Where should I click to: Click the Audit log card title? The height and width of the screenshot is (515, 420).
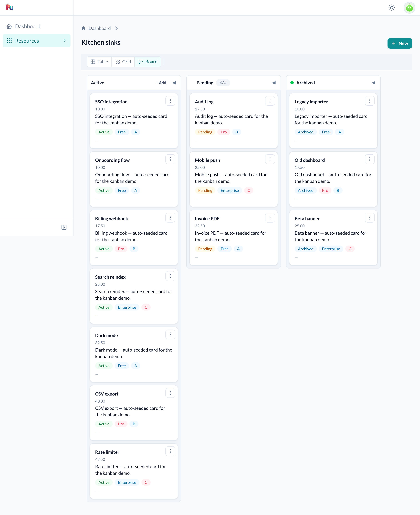tap(204, 102)
